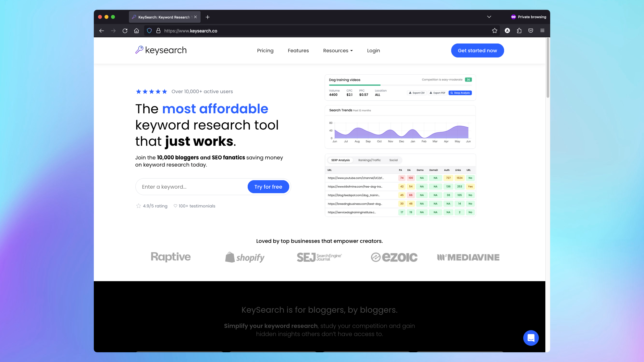Click the tracking protection shield icon

pos(149,31)
